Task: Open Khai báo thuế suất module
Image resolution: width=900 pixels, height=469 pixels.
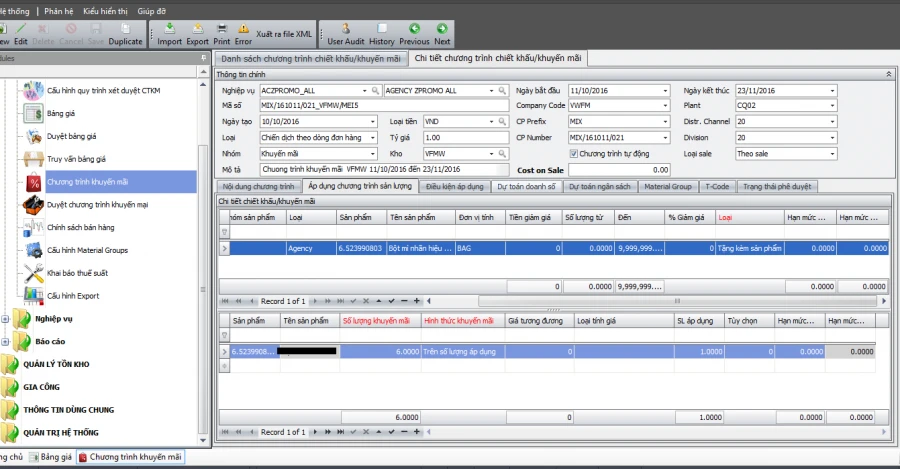Action: pyautogui.click(x=77, y=273)
